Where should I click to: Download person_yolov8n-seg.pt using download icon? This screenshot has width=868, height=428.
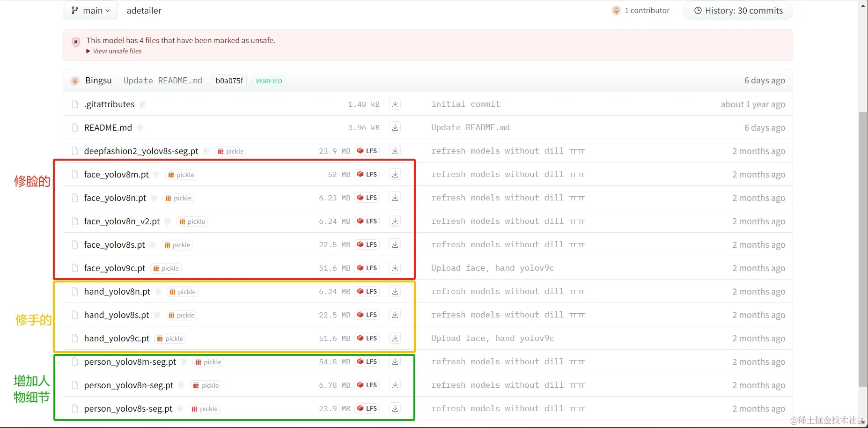[395, 385]
